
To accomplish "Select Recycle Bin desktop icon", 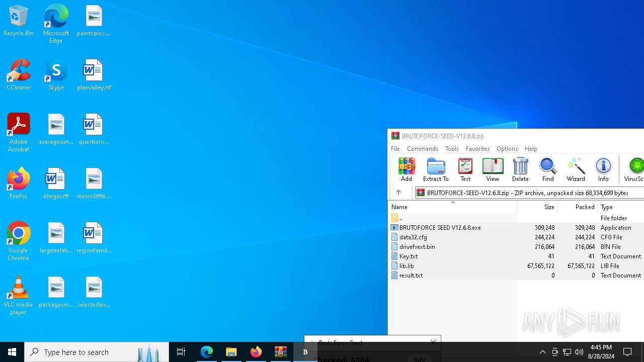I will pyautogui.click(x=19, y=21).
